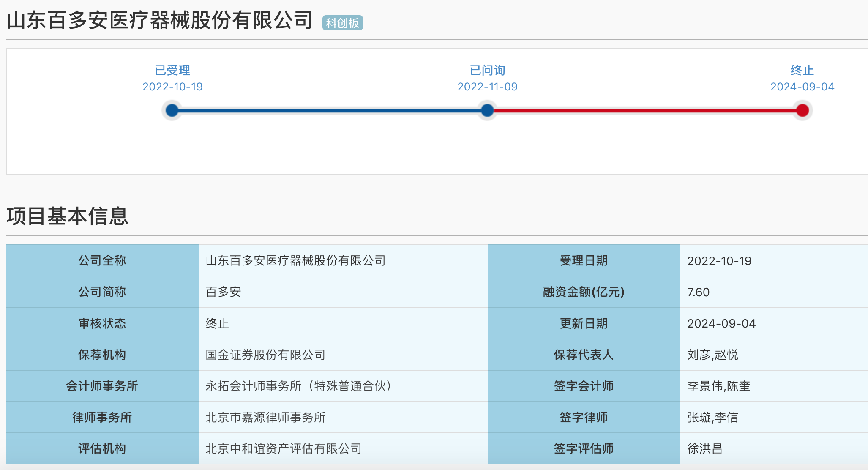
Task: Click the 签字评估师 value 徐洪昌
Action: 704,448
